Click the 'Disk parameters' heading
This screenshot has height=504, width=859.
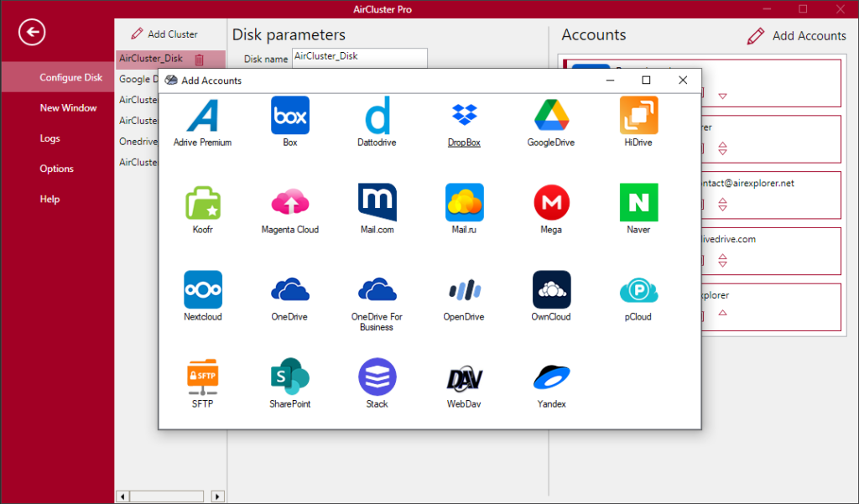point(289,35)
